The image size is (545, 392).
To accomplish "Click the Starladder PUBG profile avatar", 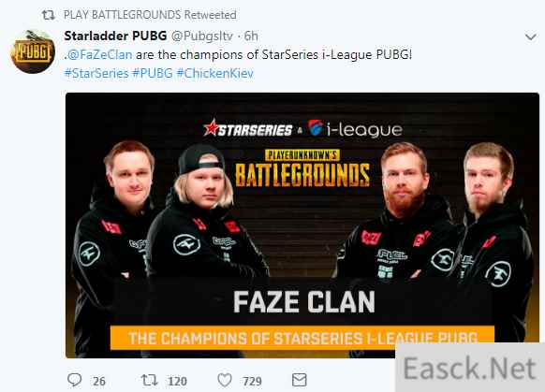I will coord(33,51).
